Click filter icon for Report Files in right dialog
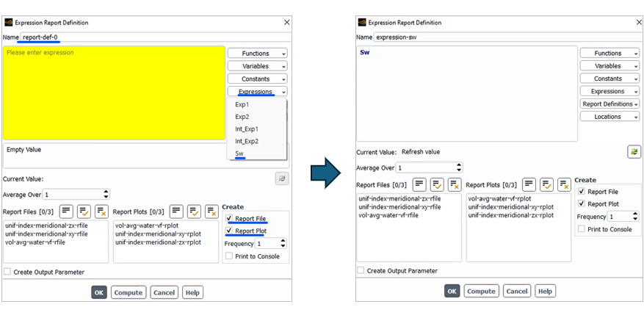This screenshot has width=644, height=318. coord(419,185)
